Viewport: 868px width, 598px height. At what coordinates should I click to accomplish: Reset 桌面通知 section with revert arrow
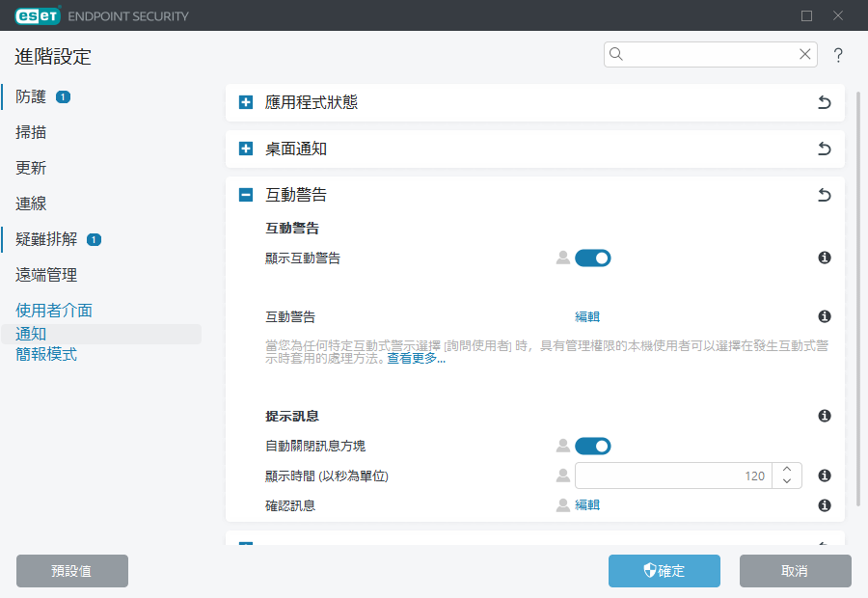pyautogui.click(x=824, y=149)
